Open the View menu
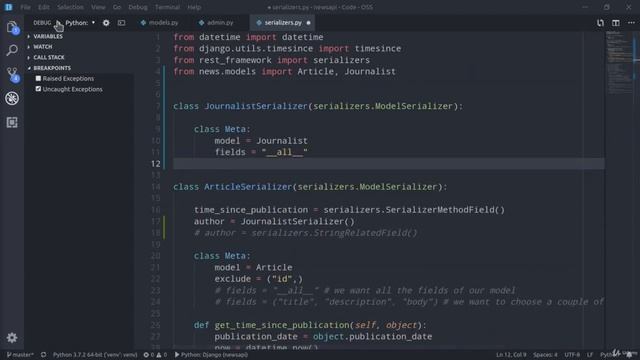 coord(98,7)
